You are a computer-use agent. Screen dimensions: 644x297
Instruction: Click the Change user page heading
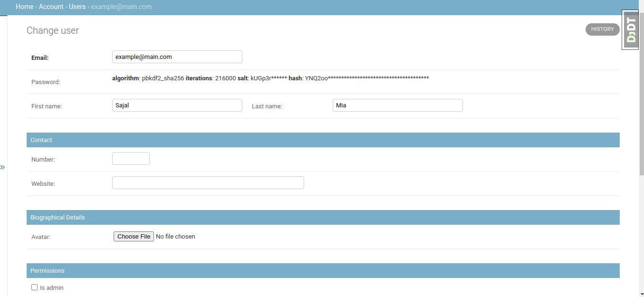coord(52,30)
